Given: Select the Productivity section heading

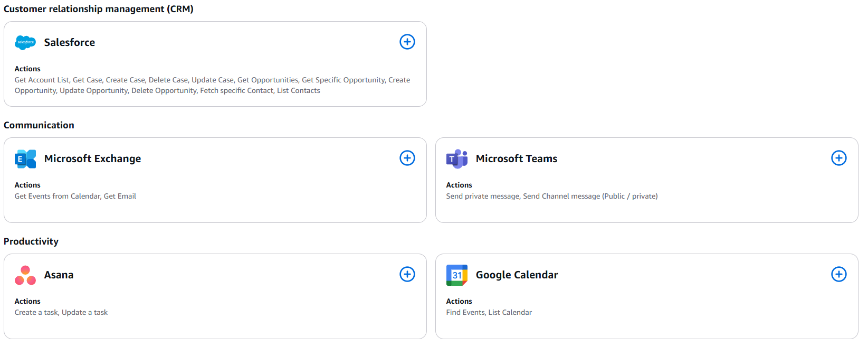Looking at the screenshot, I should (x=31, y=241).
